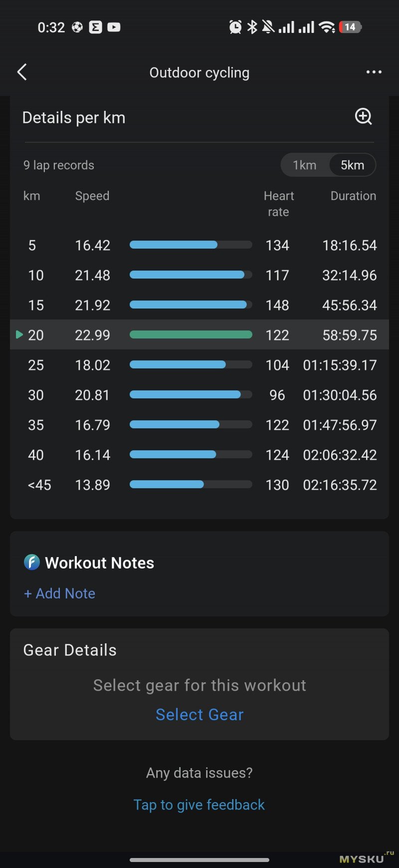
Task: Tap the magnifier zoom-in icon
Action: tap(363, 117)
